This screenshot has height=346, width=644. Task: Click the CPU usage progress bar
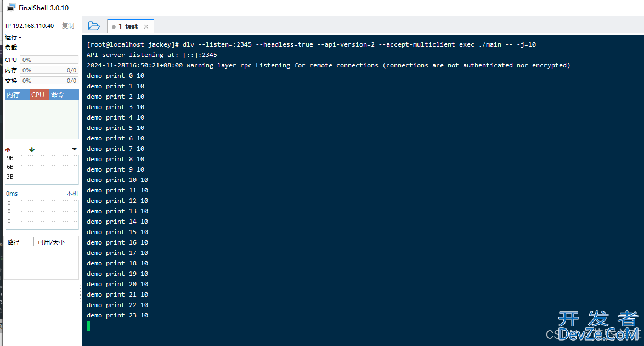click(49, 60)
